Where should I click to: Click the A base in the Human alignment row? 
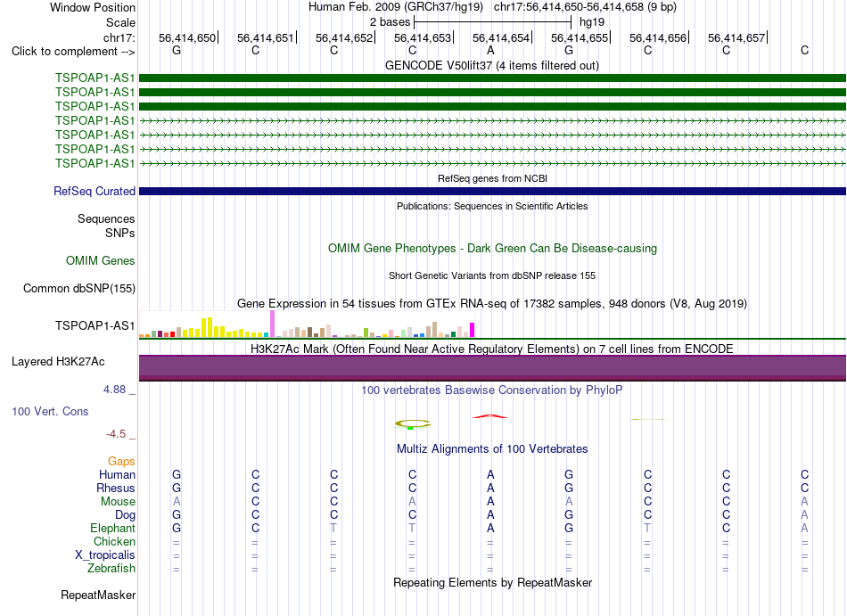pyautogui.click(x=490, y=474)
